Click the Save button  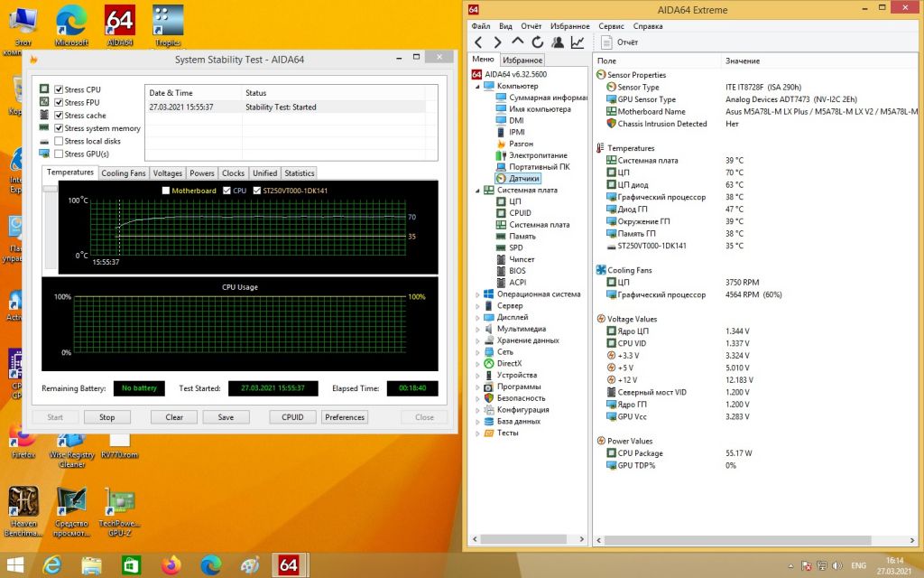point(226,417)
